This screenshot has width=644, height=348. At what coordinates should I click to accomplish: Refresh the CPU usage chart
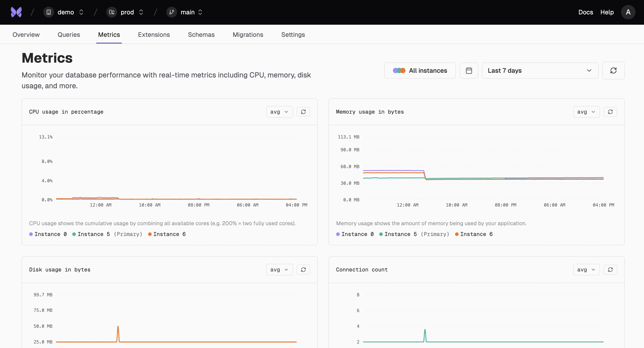coord(303,112)
